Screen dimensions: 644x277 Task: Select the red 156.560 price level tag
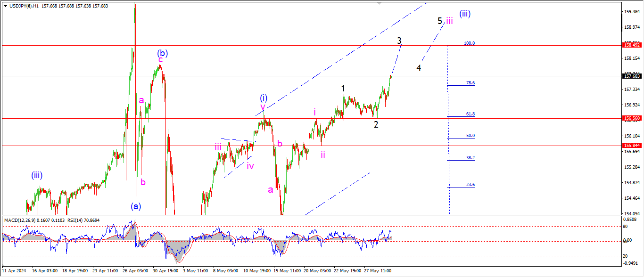pyautogui.click(x=631, y=118)
